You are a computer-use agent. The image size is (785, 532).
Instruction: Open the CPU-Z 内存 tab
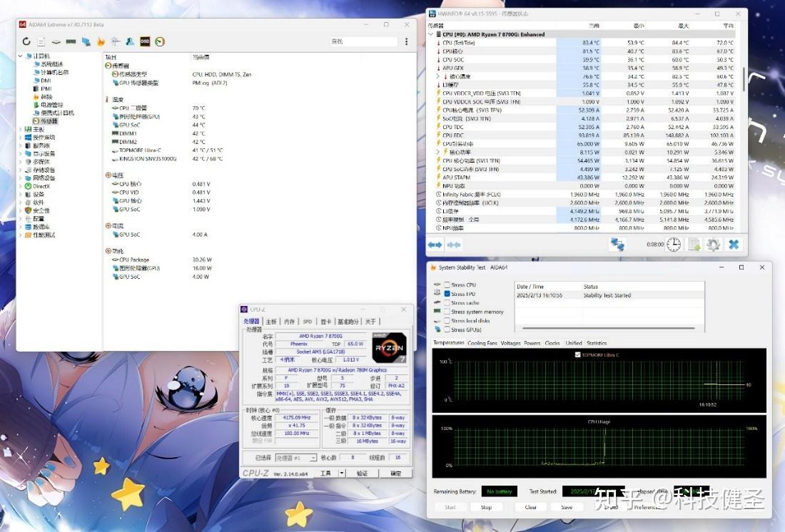coord(288,322)
